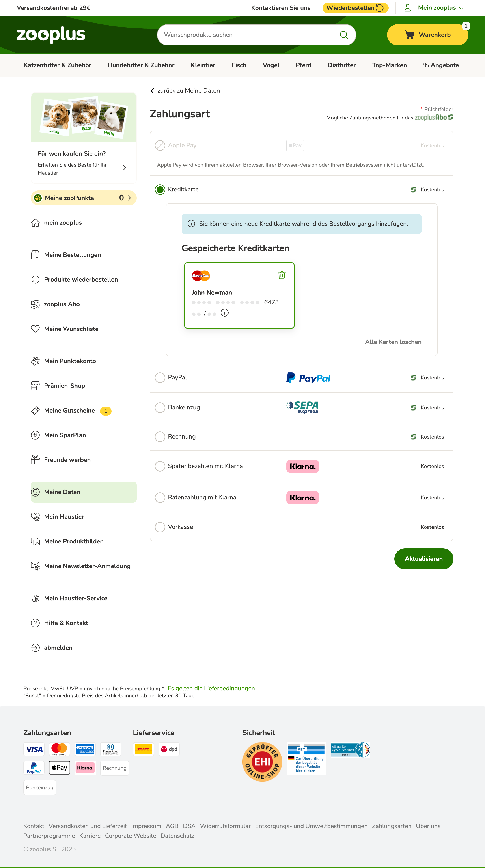The image size is (485, 868).
Task: Select Bankeinzug SEPA radio button
Action: [x=160, y=407]
